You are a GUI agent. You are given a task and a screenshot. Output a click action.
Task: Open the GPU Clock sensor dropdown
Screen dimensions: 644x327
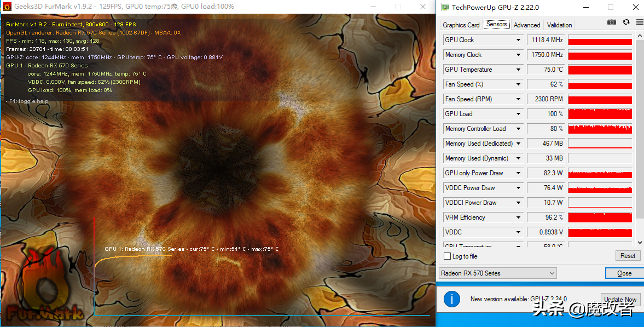click(x=518, y=40)
